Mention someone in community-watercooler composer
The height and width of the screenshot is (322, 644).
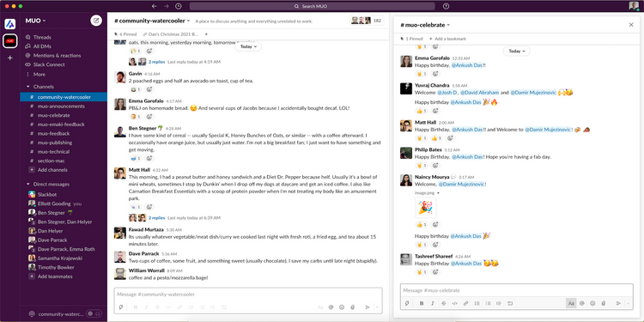pos(331,307)
